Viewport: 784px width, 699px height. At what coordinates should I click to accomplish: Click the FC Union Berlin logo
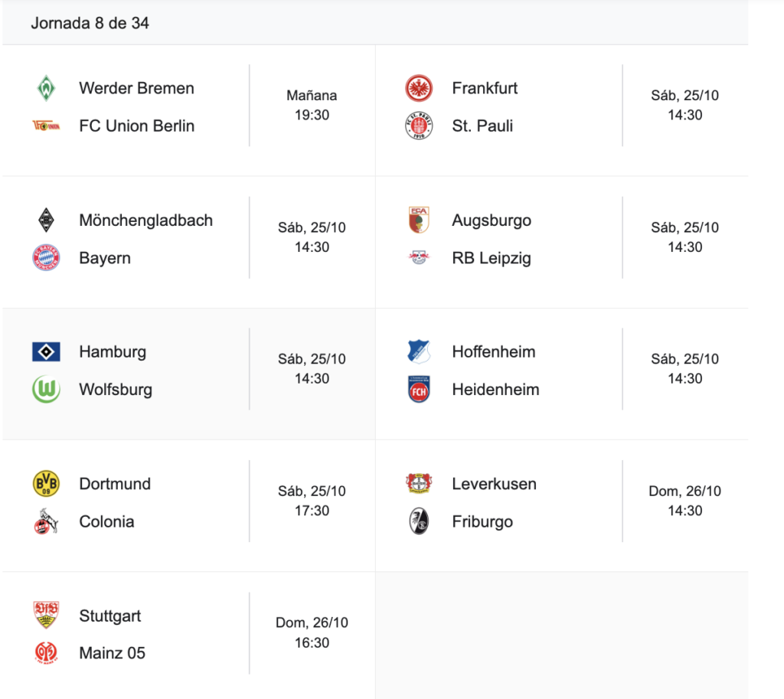46,126
